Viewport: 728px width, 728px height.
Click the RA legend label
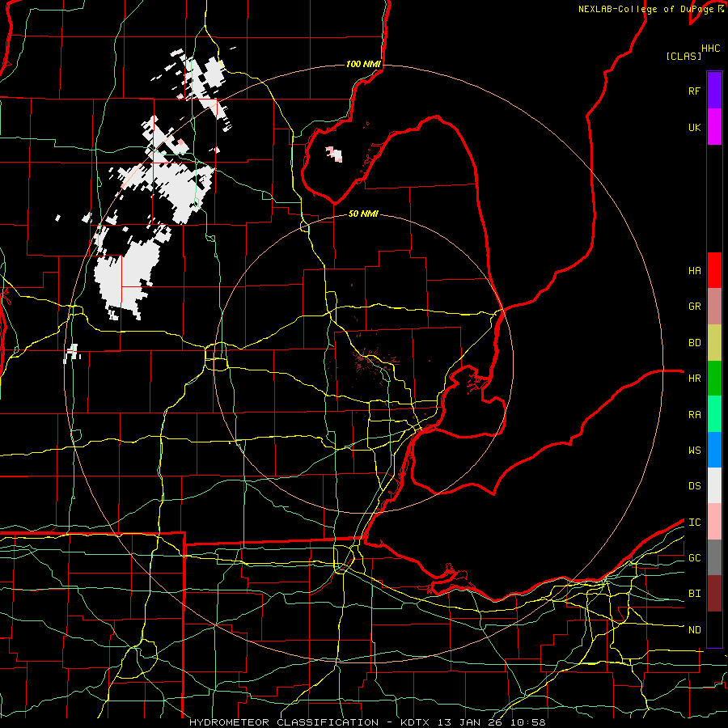695,415
